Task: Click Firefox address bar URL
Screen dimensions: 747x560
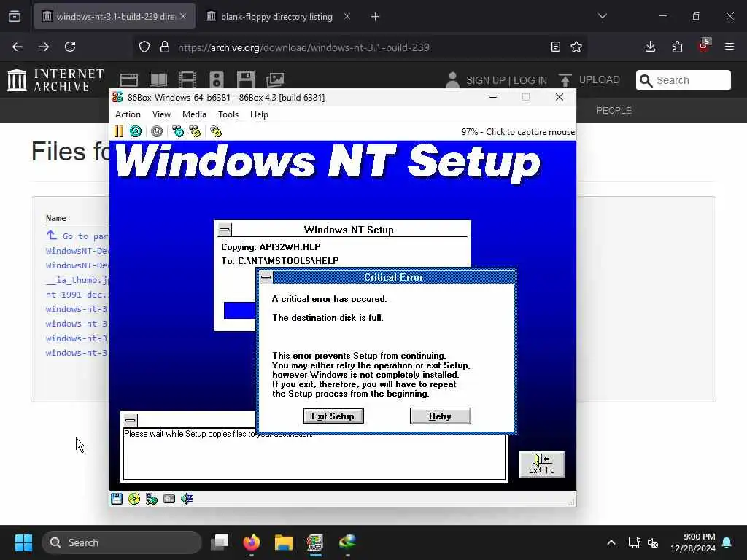Action: (303, 47)
